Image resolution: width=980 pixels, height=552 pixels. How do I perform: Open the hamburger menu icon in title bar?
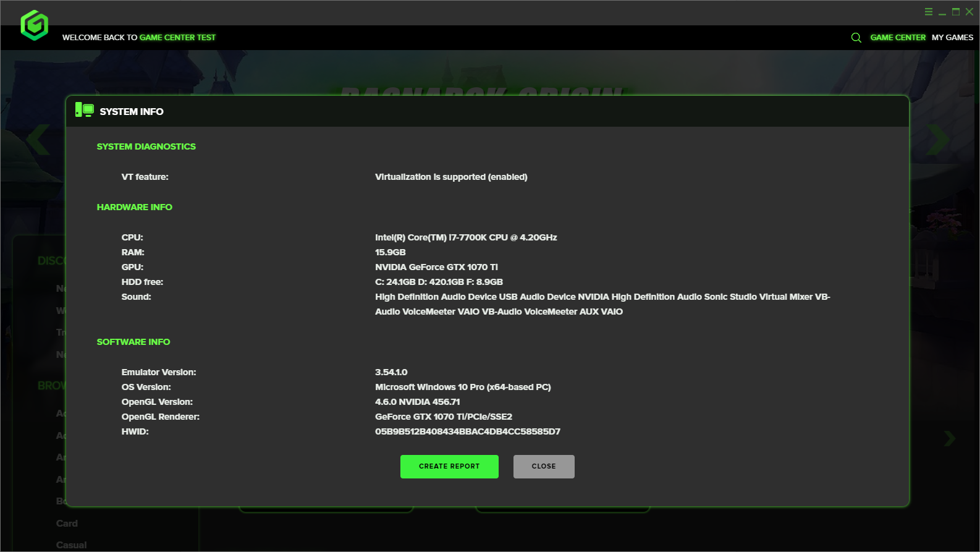(929, 12)
